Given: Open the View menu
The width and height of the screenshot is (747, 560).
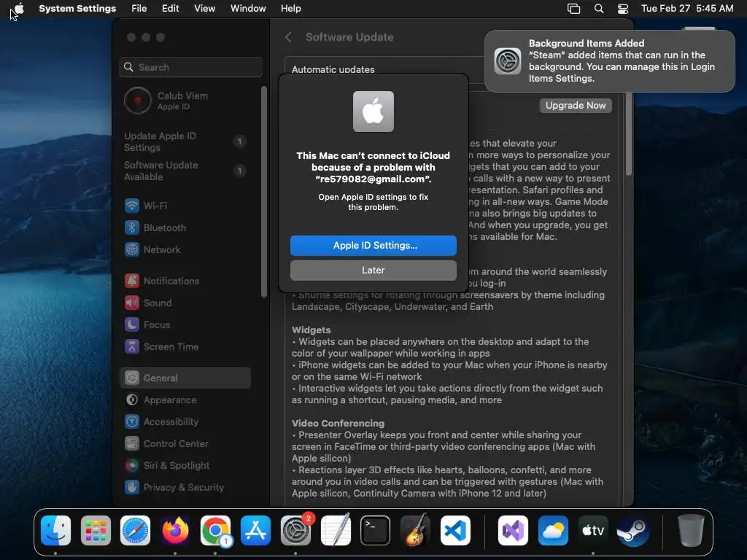Looking at the screenshot, I should pyautogui.click(x=204, y=8).
